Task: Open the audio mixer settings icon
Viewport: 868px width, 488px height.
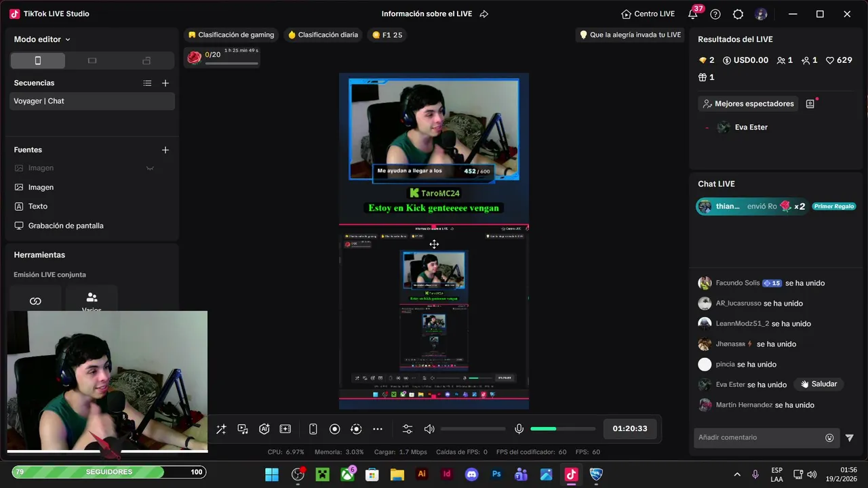Action: tap(408, 429)
